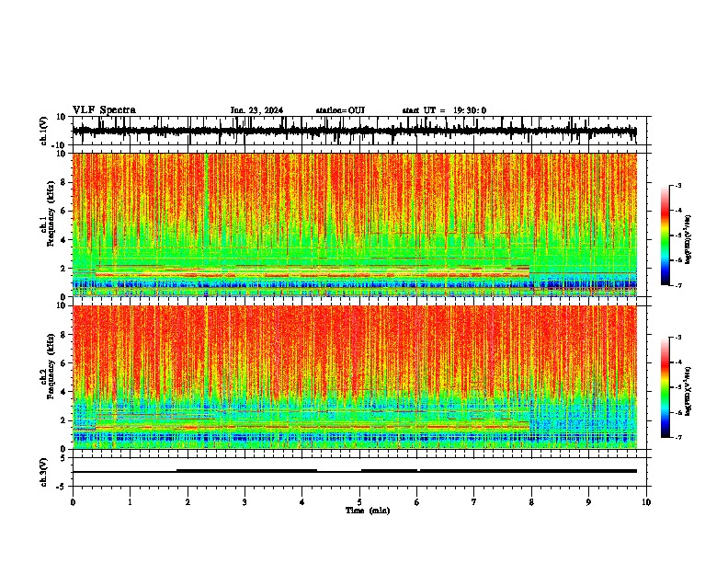Click the '2' kHz tick on ch.2 spectrogram
This screenshot has width=728, height=563.
[x=63, y=420]
